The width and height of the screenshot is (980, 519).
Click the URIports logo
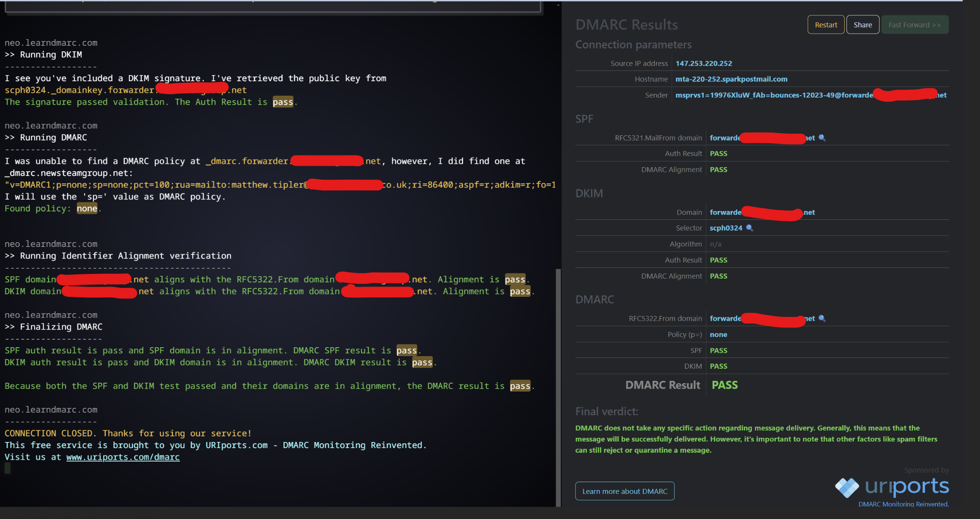(891, 487)
